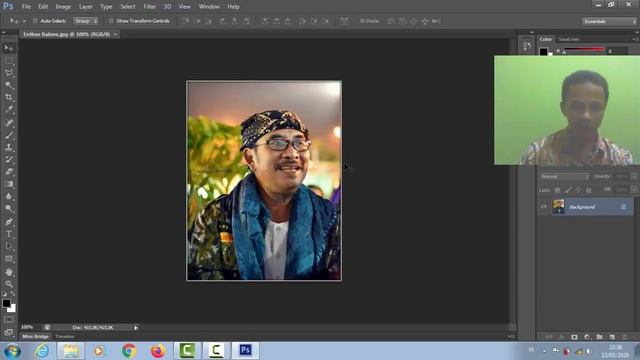Open the Group auto-select dropdown
This screenshot has height=360, width=640.
pyautogui.click(x=85, y=21)
